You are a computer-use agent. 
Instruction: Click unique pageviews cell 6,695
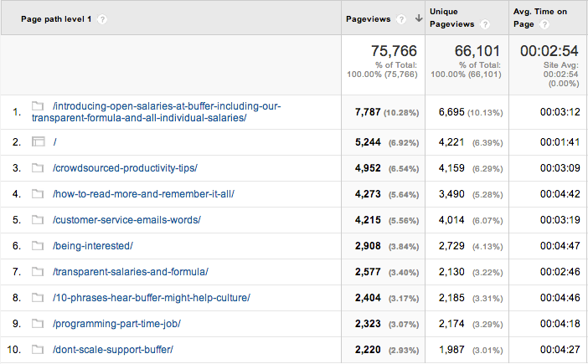pos(451,112)
